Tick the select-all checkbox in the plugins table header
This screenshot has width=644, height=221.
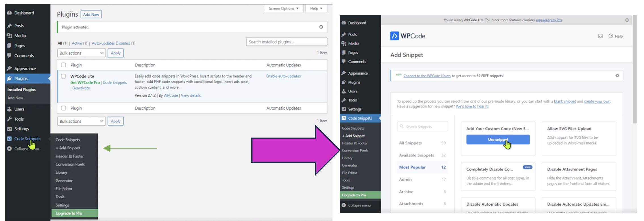[x=64, y=65]
